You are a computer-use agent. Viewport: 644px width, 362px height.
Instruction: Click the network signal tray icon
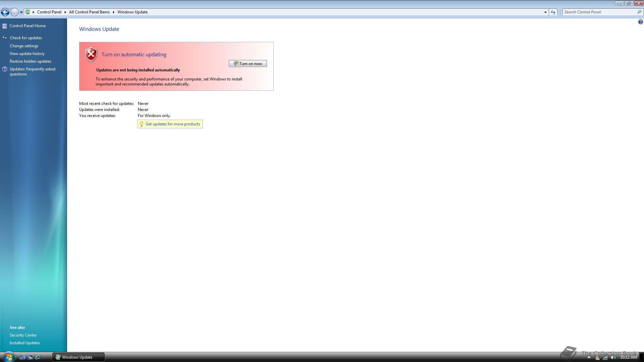605,357
